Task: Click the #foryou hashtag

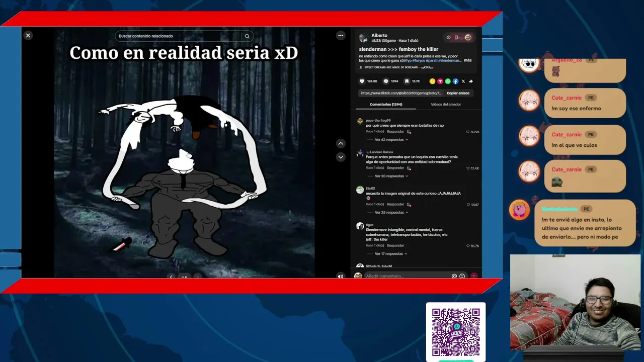Action: (x=419, y=60)
